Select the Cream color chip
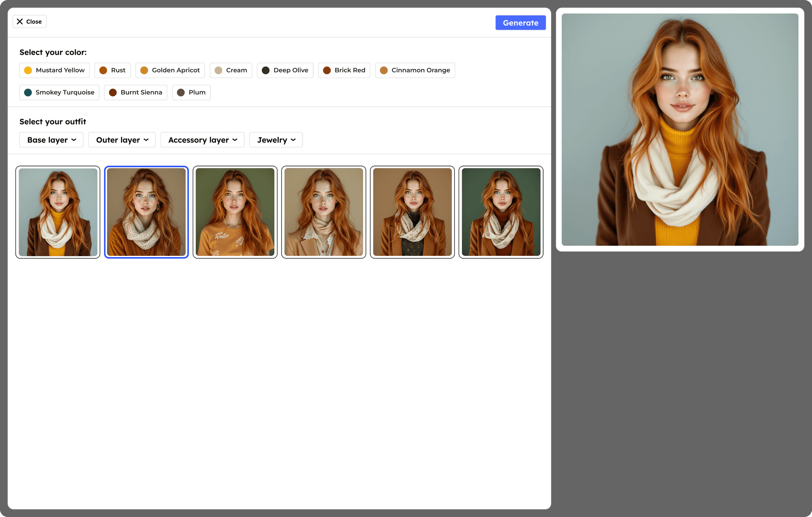Viewport: 812px width, 517px height. click(x=231, y=70)
